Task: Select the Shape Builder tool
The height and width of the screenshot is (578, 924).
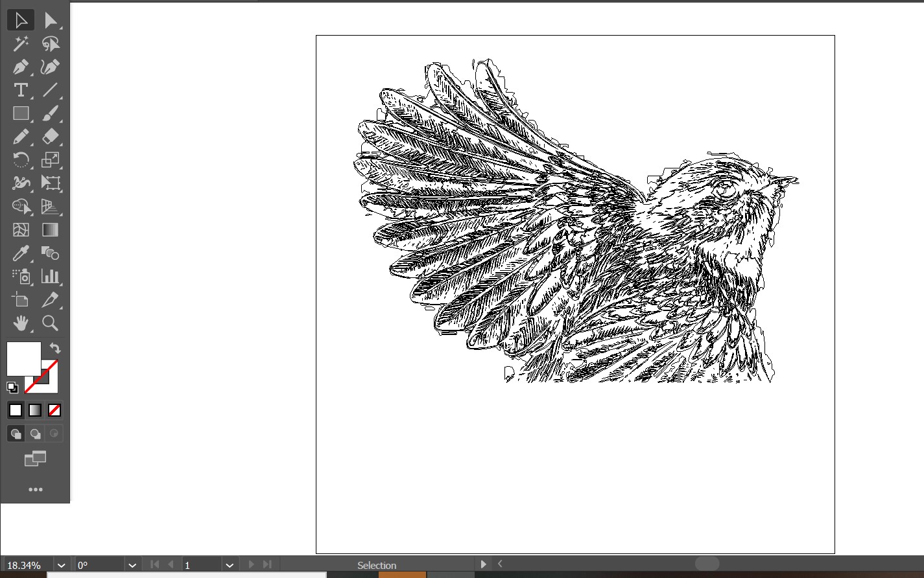Action: point(21,207)
